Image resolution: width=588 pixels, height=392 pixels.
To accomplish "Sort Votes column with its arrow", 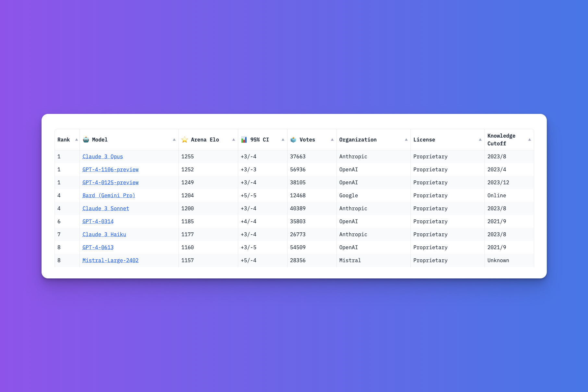I will 332,140.
